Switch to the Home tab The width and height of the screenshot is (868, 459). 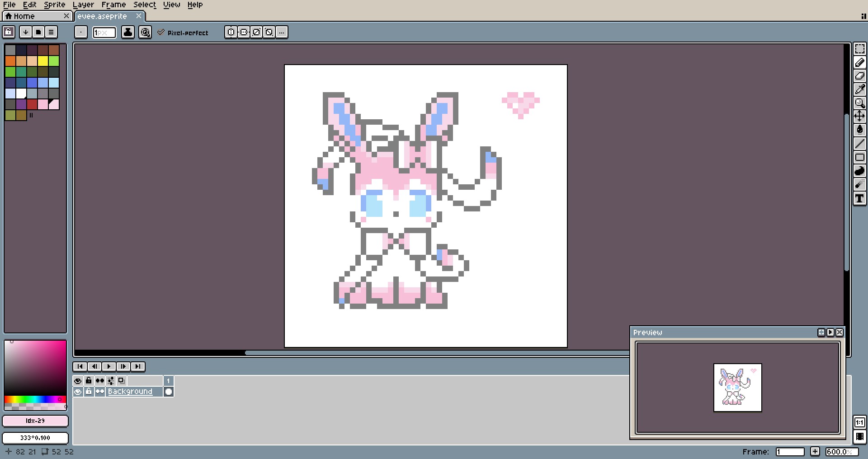click(x=37, y=16)
